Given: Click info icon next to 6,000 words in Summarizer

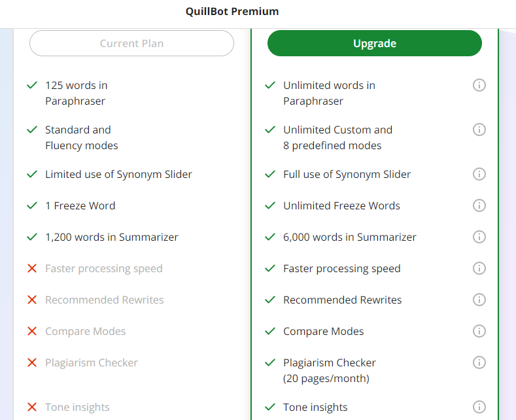Looking at the screenshot, I should tap(479, 237).
